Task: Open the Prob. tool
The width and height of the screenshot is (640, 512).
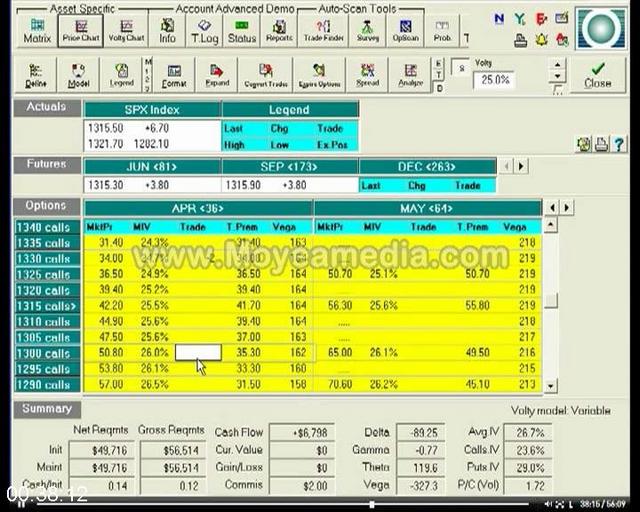Action: [442, 31]
